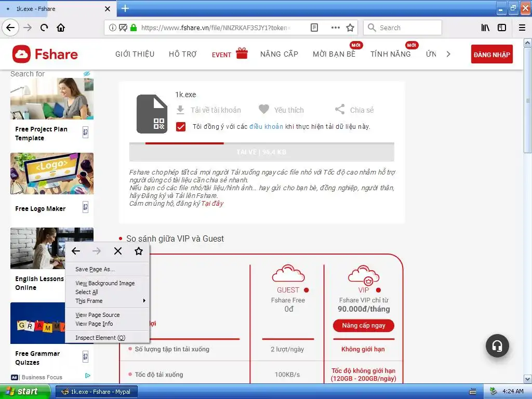Viewport: 532px width, 399px height.
Task: Expand the This Frame submenu
Action: click(x=107, y=301)
